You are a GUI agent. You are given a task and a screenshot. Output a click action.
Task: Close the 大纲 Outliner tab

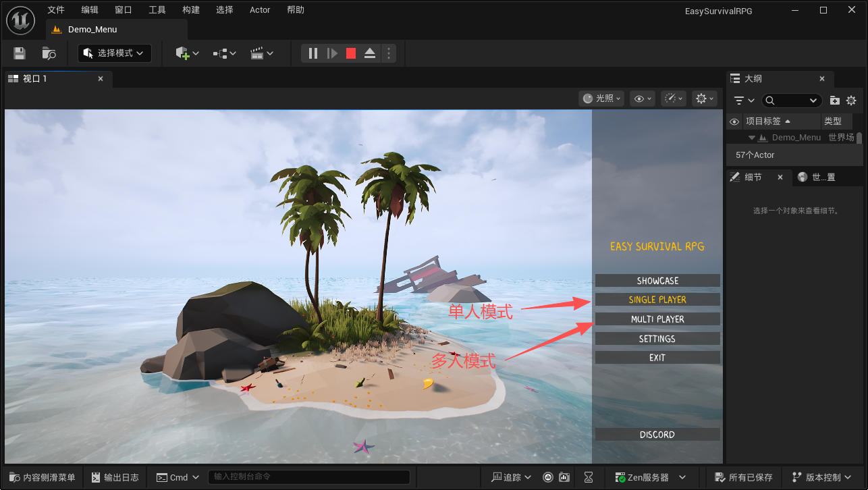pos(822,79)
